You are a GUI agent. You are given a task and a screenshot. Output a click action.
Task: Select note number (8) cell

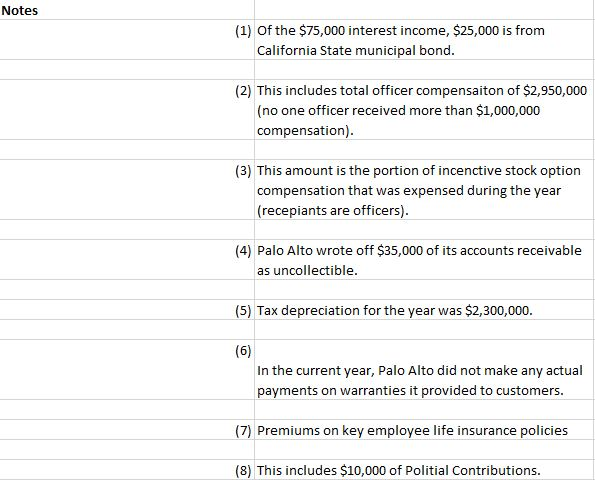click(x=127, y=470)
